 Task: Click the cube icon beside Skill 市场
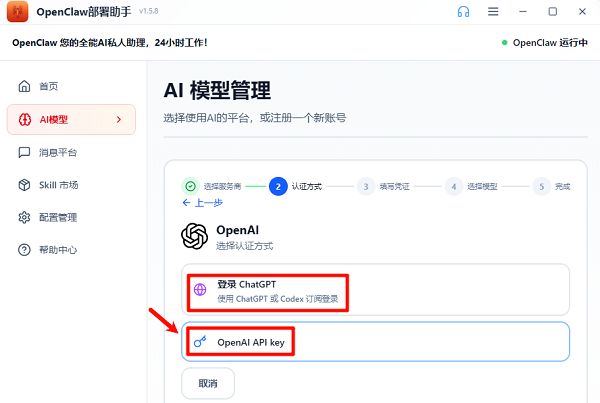pyautogui.click(x=24, y=185)
